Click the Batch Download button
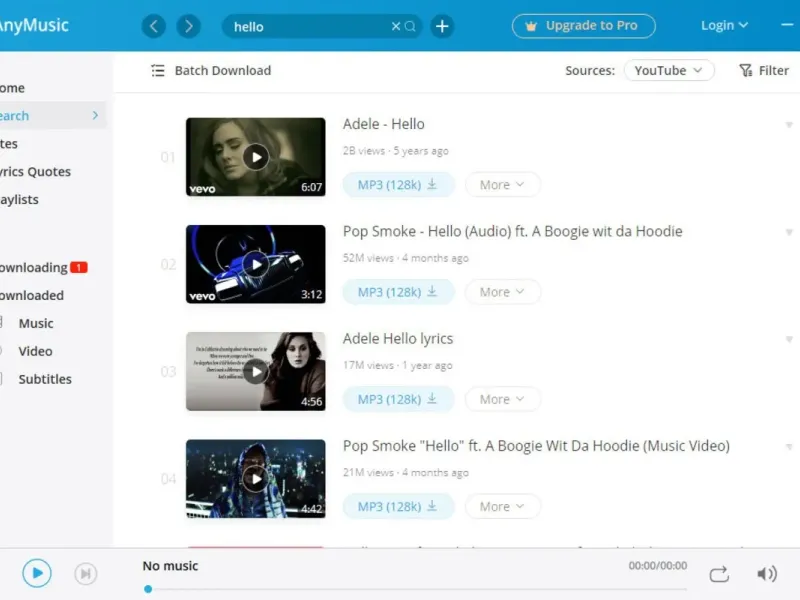800x600 pixels. 211,70
